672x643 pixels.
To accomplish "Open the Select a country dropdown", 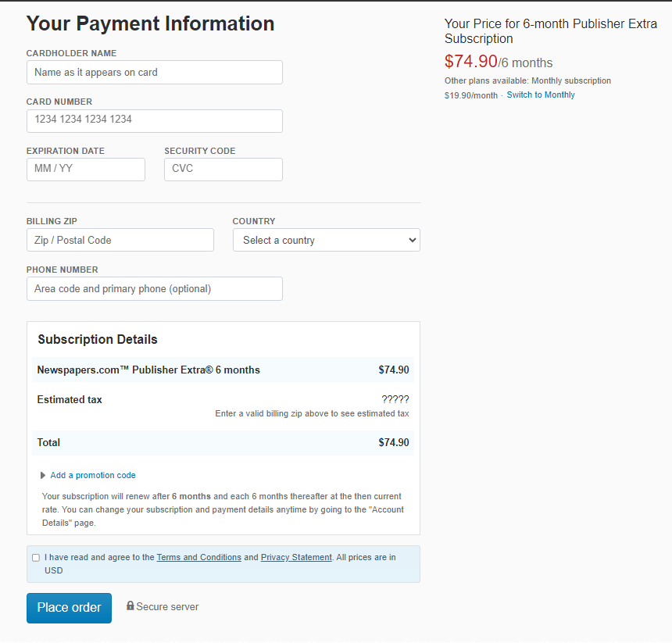I will click(x=326, y=240).
